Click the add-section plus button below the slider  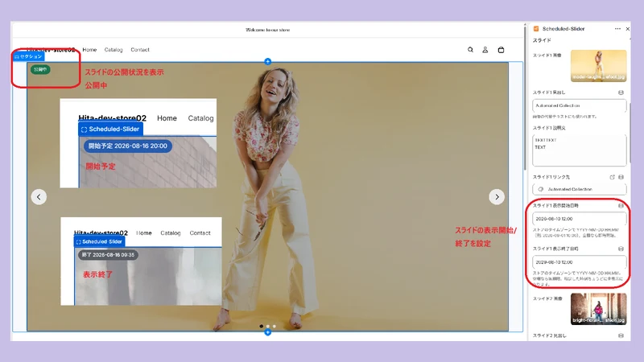click(x=268, y=332)
